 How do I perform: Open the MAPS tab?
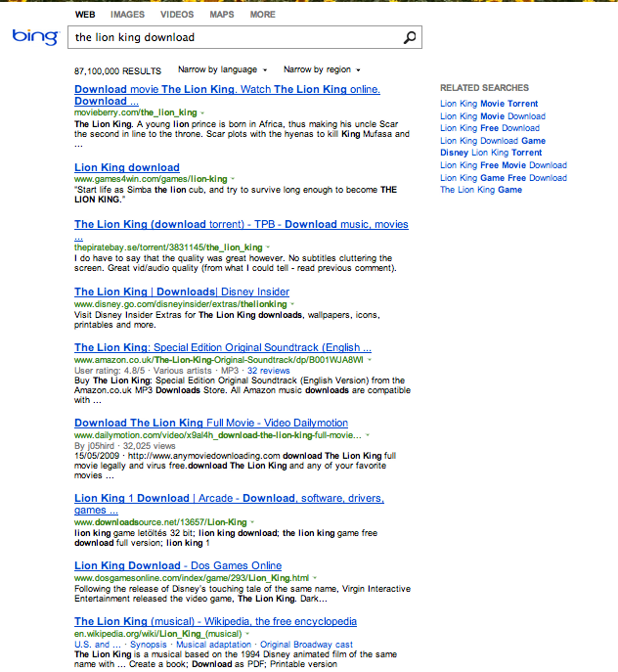(222, 15)
